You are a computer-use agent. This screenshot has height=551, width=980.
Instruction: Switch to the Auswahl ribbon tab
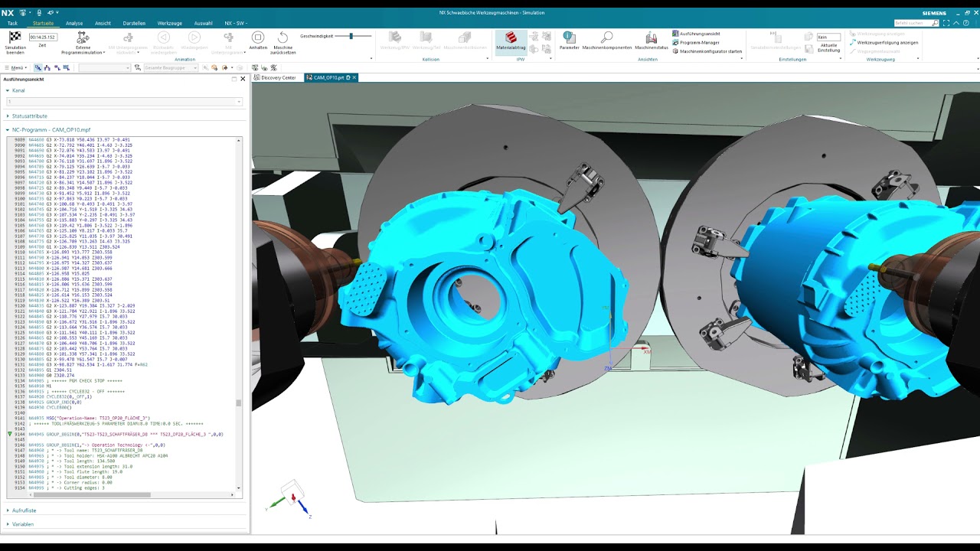[204, 23]
